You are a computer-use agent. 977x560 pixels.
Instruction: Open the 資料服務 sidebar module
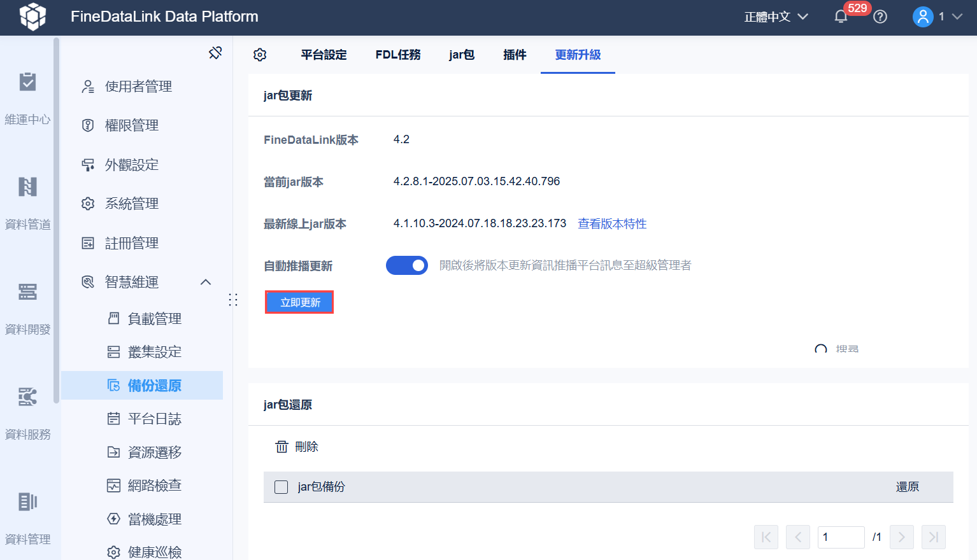pos(27,414)
